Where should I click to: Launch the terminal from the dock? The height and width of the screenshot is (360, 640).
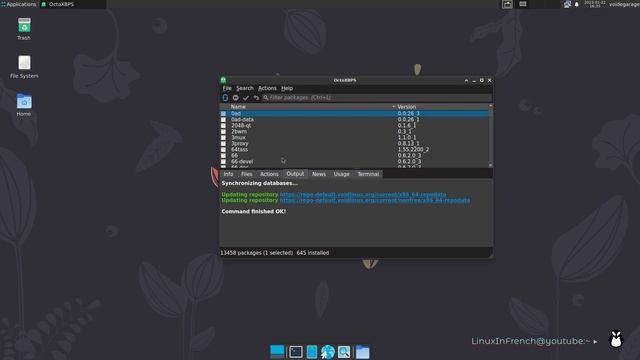296,351
